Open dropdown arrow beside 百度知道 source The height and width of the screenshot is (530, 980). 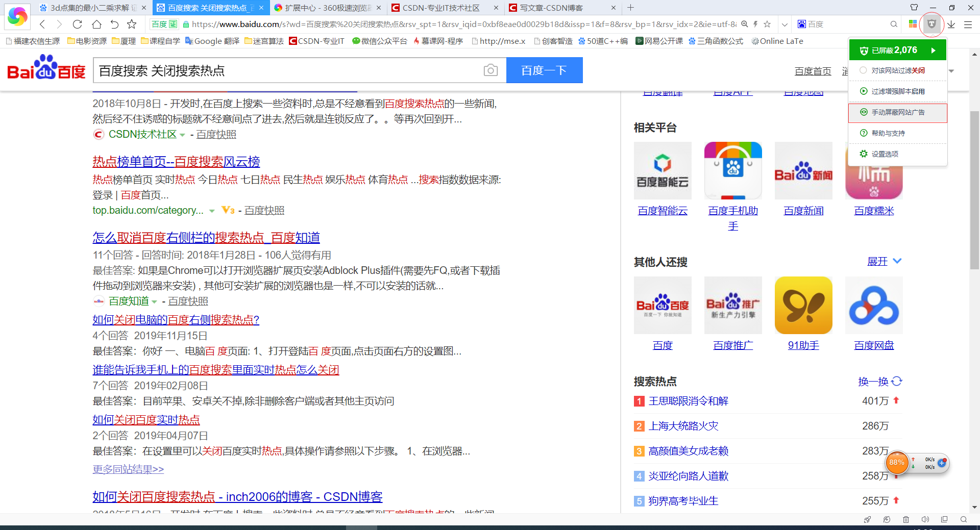coord(154,301)
